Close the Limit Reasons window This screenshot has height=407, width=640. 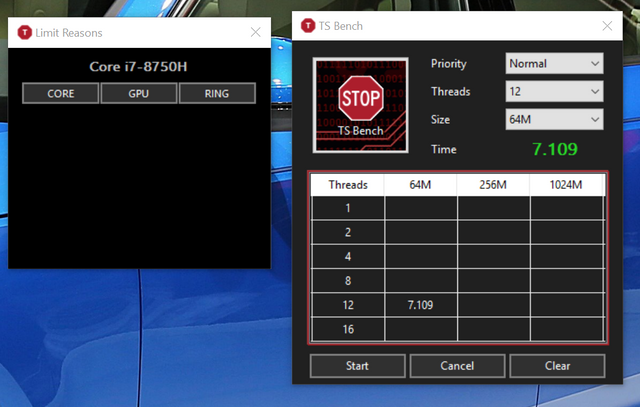pos(256,32)
